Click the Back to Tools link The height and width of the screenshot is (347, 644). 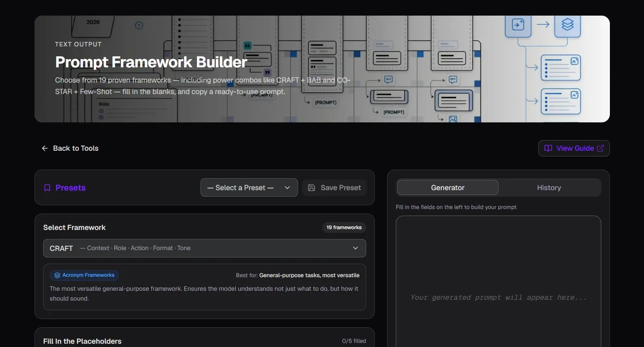(70, 148)
